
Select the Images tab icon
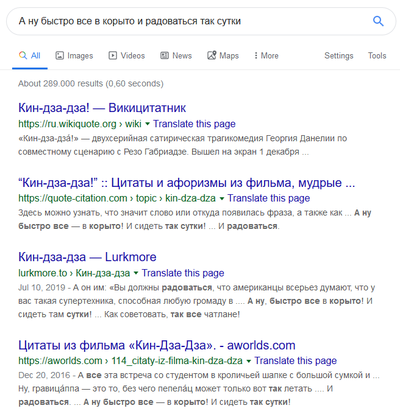(59, 56)
